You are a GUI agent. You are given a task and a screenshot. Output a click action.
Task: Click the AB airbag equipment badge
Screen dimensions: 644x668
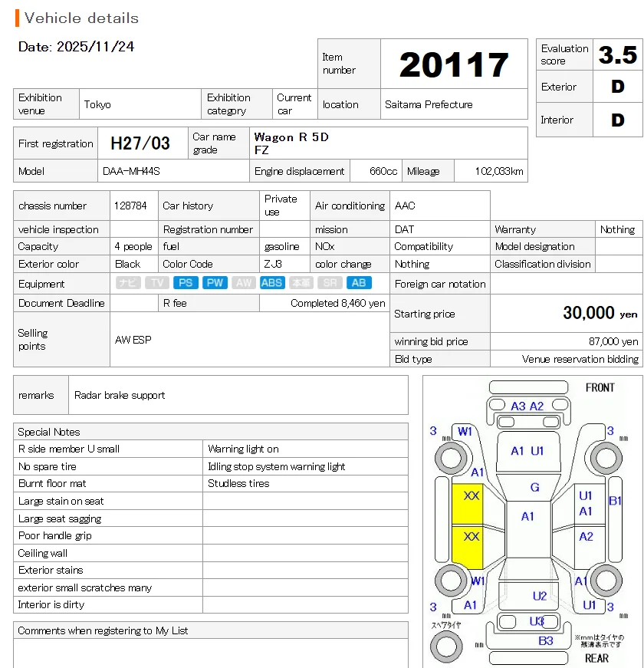(359, 283)
